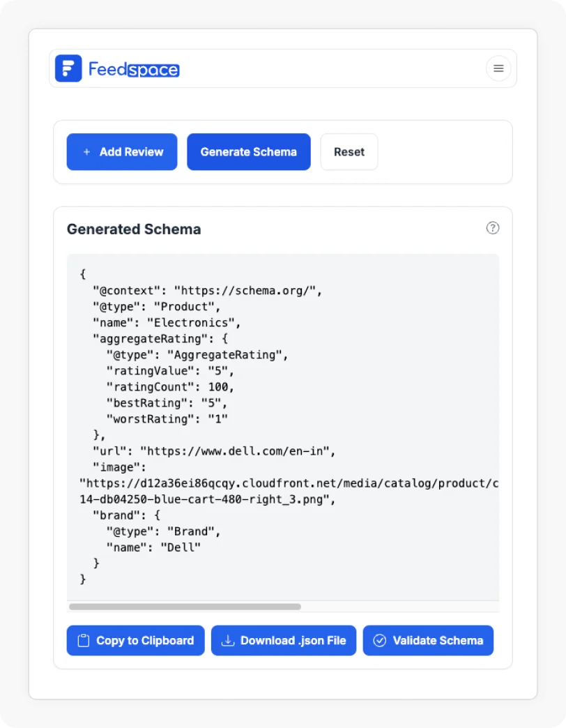The height and width of the screenshot is (728, 566).
Task: Click the Feedspace logo icon
Action: [68, 68]
